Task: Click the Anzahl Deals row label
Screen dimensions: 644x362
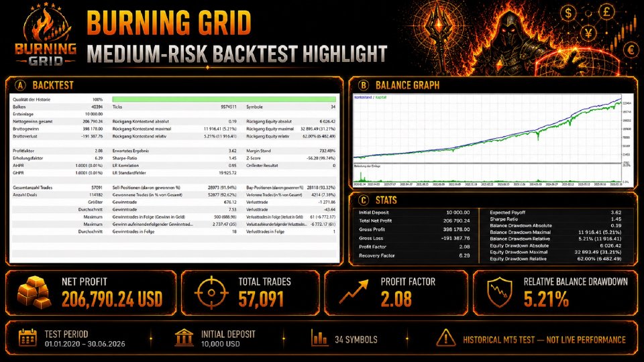Action: pos(25,195)
